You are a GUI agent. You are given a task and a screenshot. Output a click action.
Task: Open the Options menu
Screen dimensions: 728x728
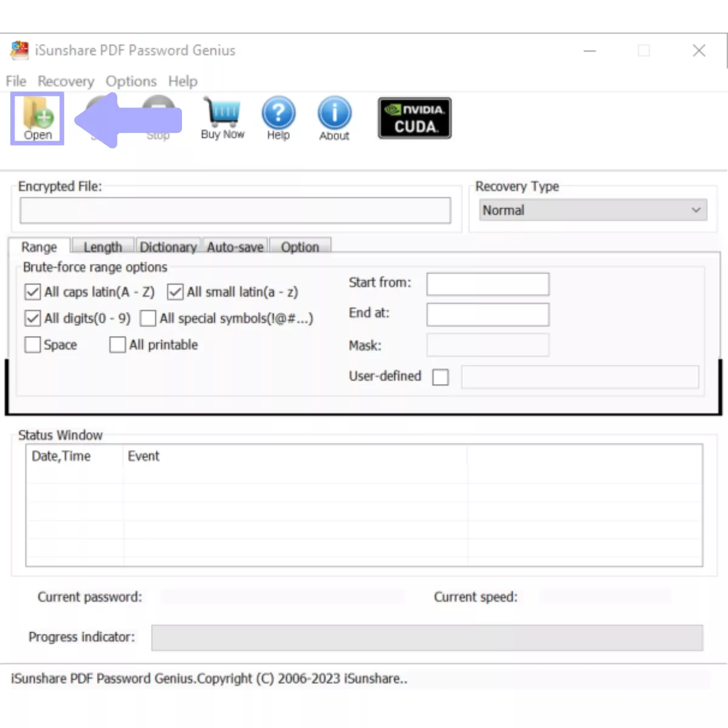click(131, 81)
